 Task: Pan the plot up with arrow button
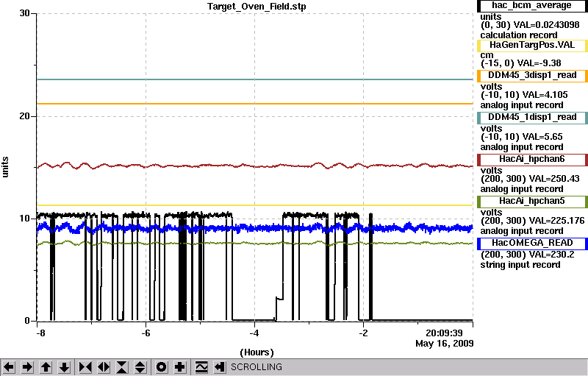[x=46, y=367]
